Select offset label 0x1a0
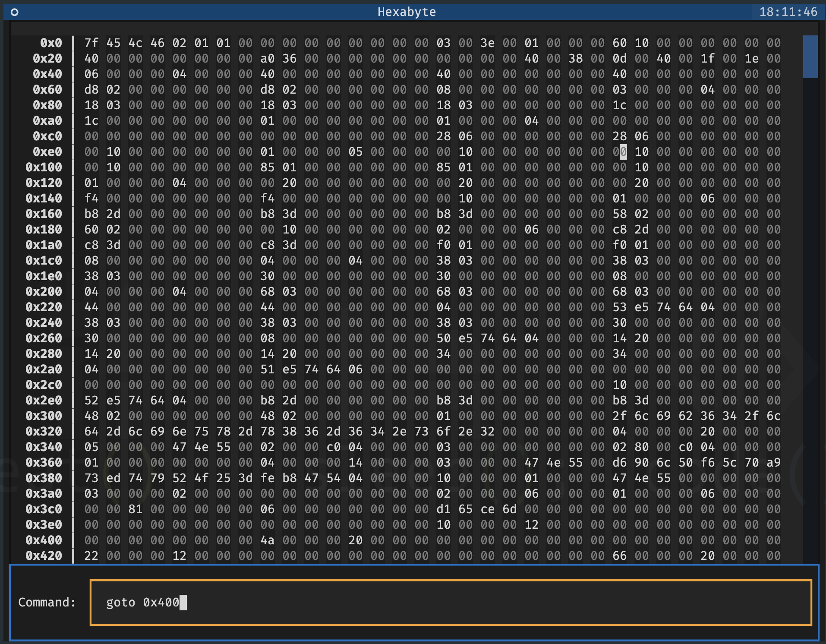Viewport: 826px width, 644px height. pos(44,245)
